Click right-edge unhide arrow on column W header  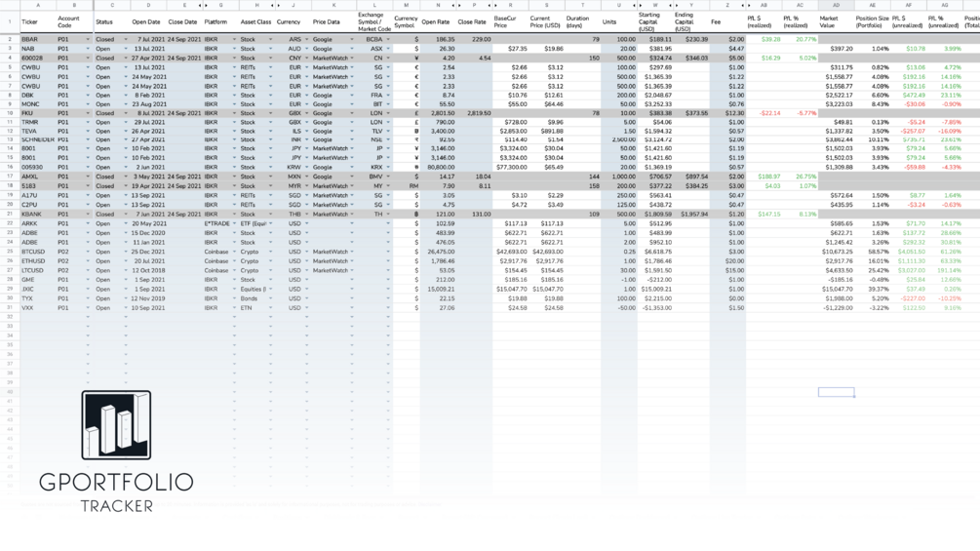(x=670, y=5)
